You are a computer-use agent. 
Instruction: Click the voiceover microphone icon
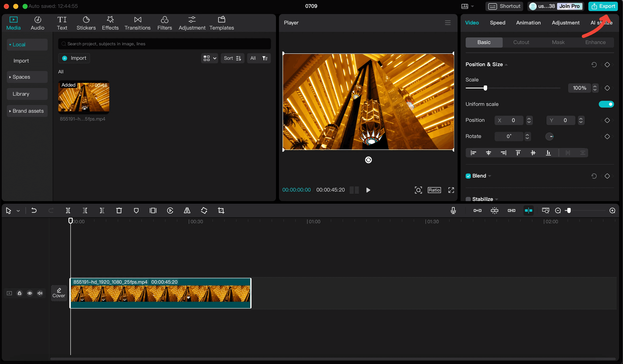pyautogui.click(x=453, y=210)
